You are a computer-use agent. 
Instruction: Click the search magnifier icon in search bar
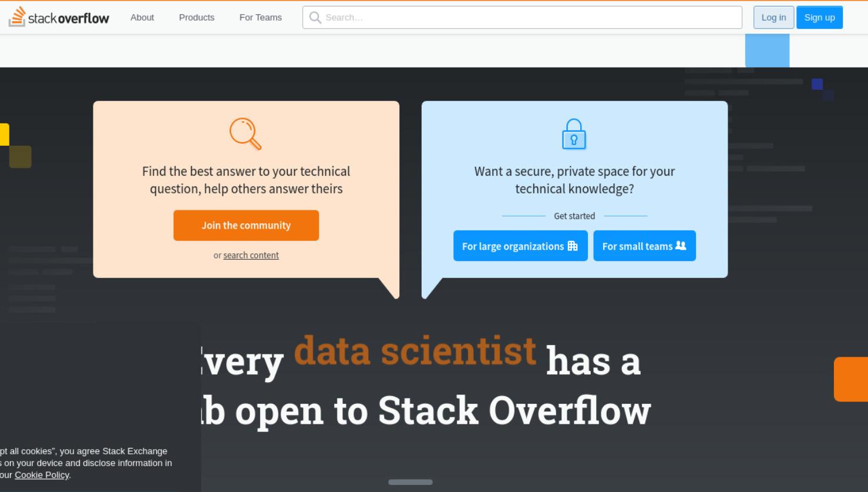coord(315,18)
